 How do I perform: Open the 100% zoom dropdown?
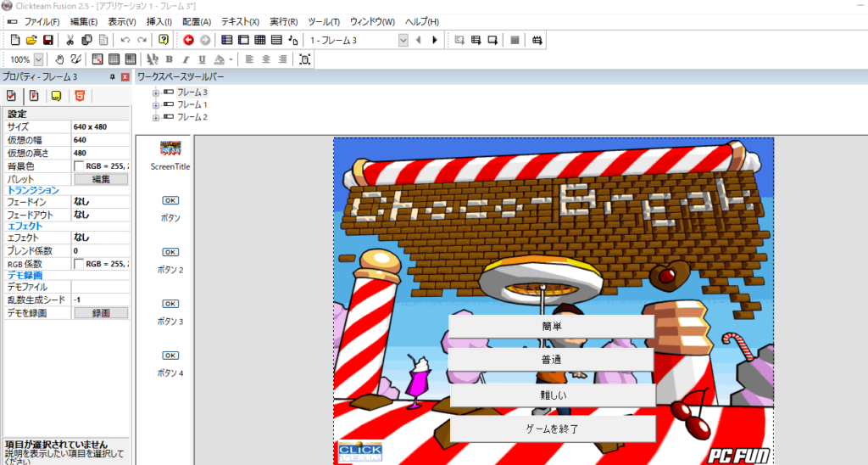click(38, 59)
